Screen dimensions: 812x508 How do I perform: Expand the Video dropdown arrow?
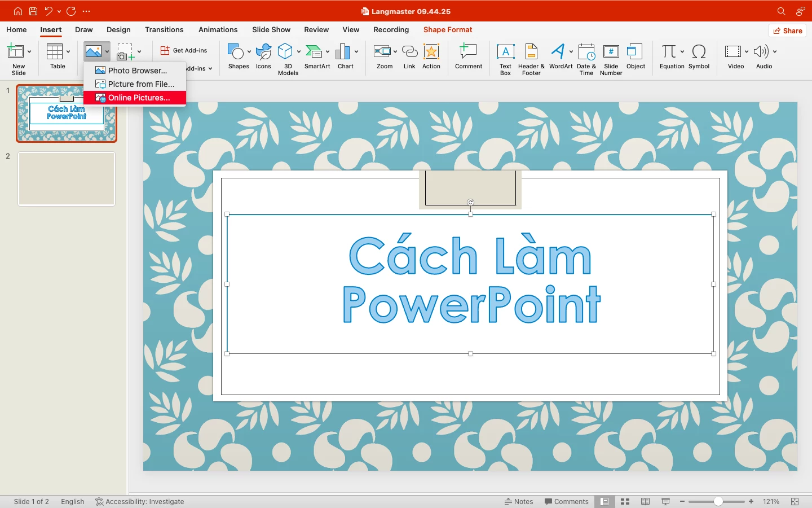(747, 51)
